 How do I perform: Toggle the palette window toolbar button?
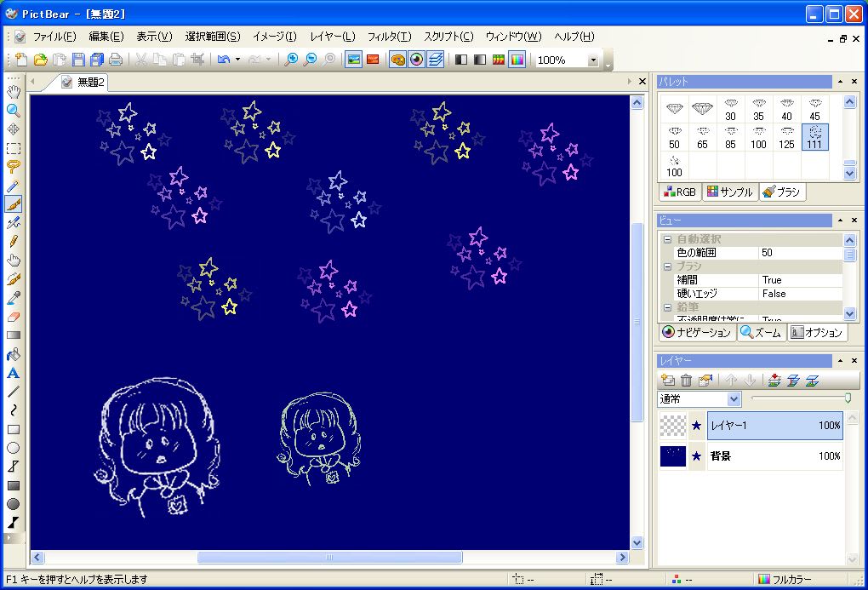pos(397,60)
